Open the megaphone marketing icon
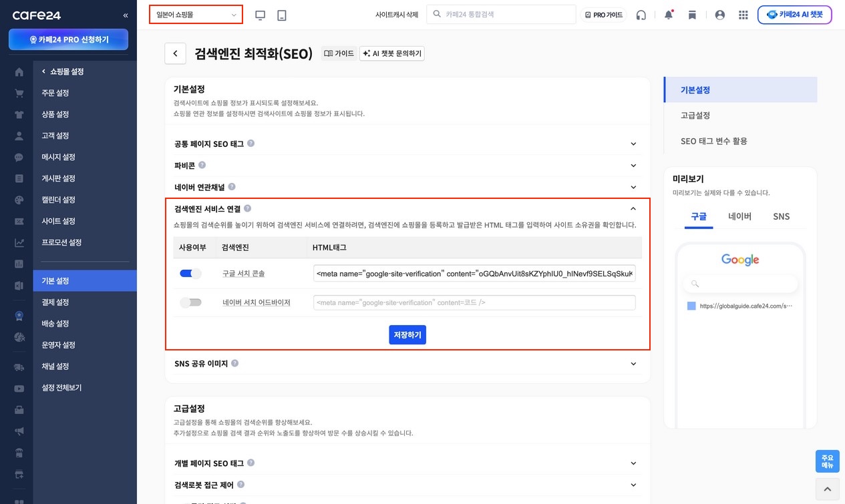The image size is (845, 504). [x=19, y=431]
